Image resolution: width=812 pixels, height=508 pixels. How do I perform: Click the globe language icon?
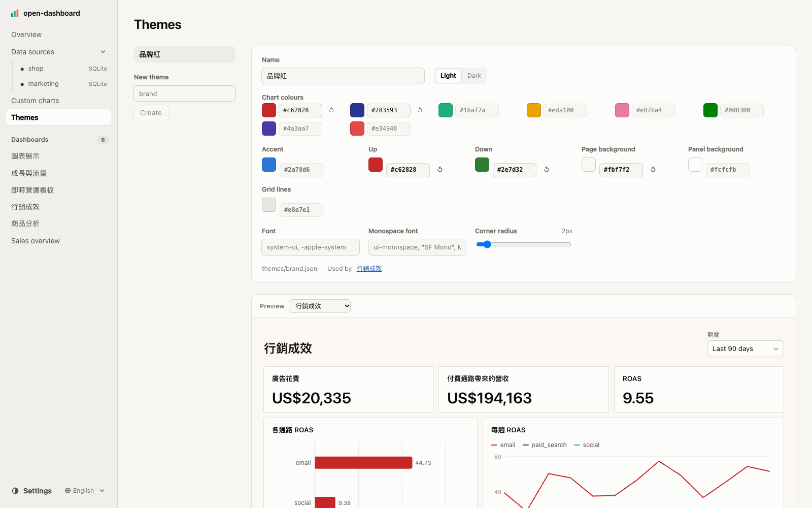(67, 491)
